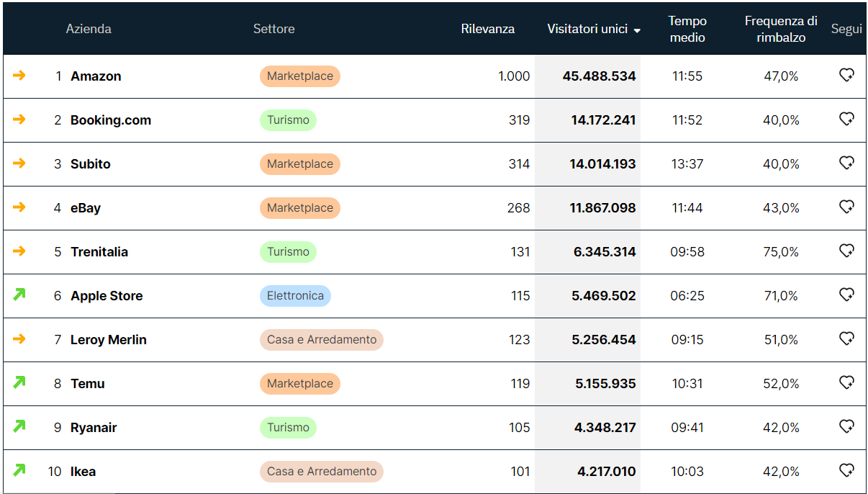Click Casa e Arredamento tag for Ikea

tap(322, 472)
